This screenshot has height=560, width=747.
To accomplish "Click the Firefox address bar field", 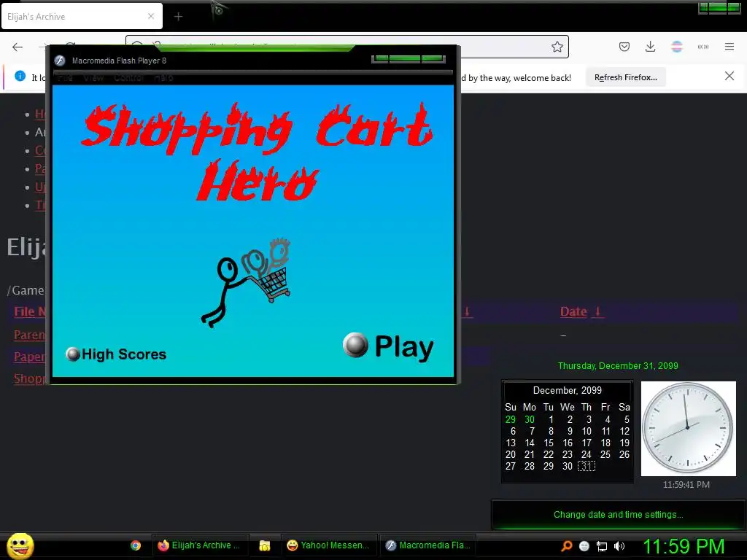I will pos(347,47).
